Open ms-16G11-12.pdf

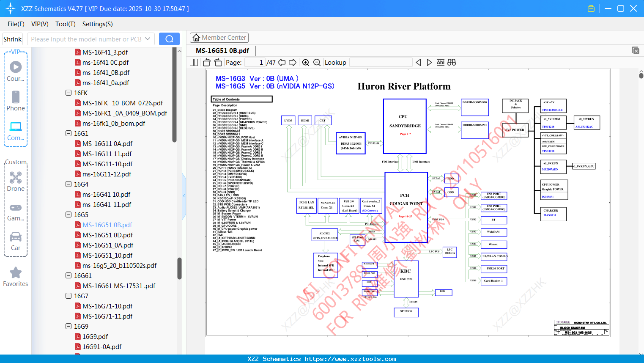pos(107,174)
